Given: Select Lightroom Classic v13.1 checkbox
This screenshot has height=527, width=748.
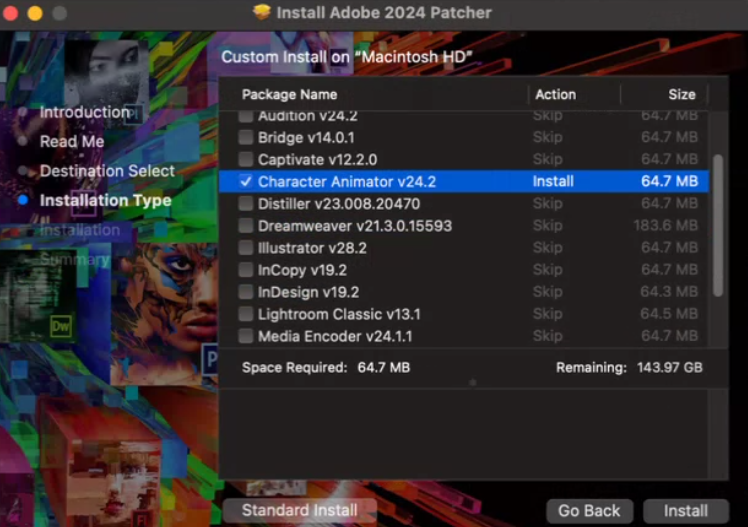Looking at the screenshot, I should tap(246, 314).
